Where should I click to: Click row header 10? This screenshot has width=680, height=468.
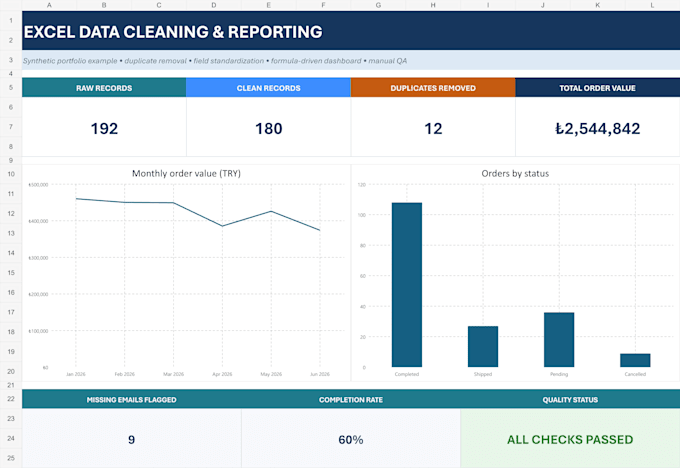[x=11, y=174]
